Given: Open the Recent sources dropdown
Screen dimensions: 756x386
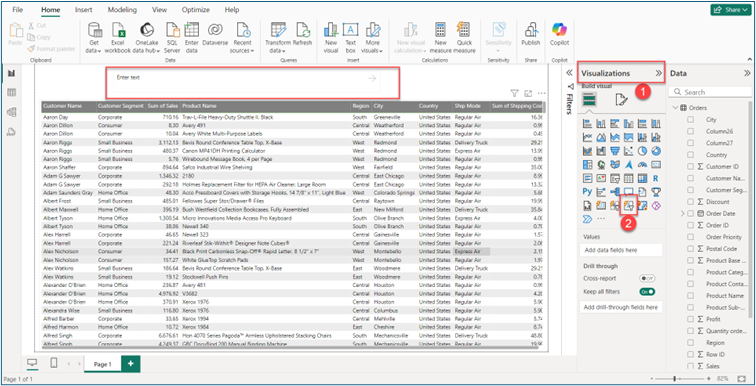Looking at the screenshot, I should (x=242, y=38).
